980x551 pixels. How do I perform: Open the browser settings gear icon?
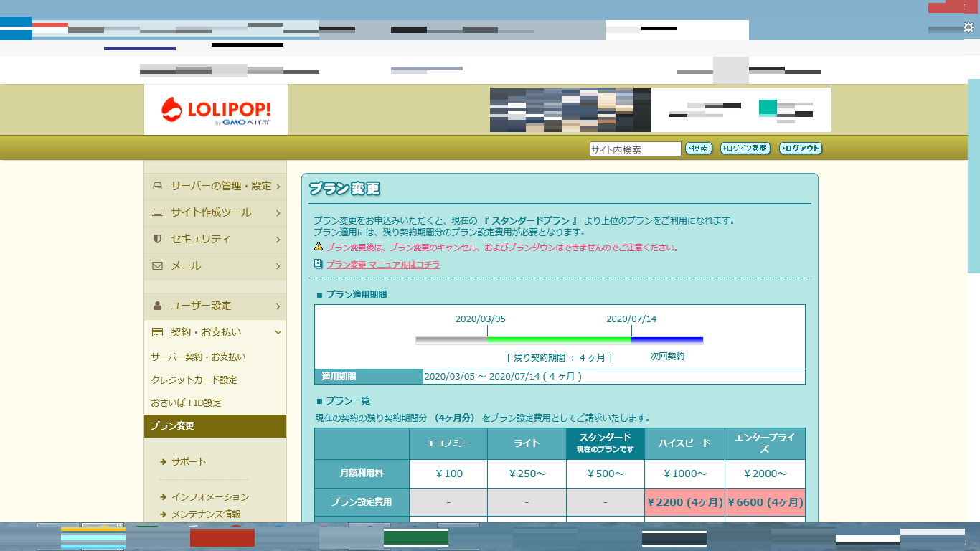click(x=969, y=27)
